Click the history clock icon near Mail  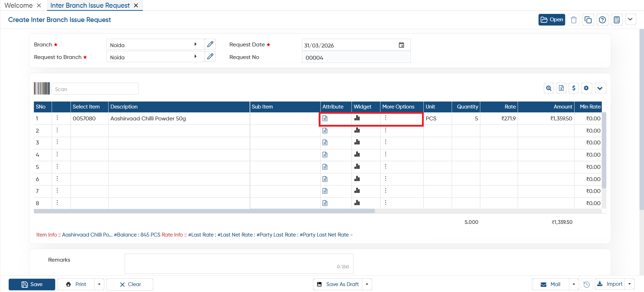click(586, 284)
